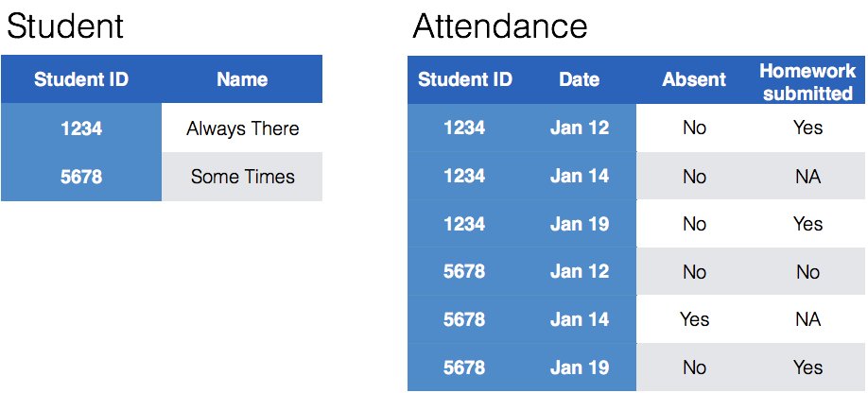Click Student ID header in the attendance table
Image resolution: width=868 pixels, height=393 pixels.
click(464, 79)
